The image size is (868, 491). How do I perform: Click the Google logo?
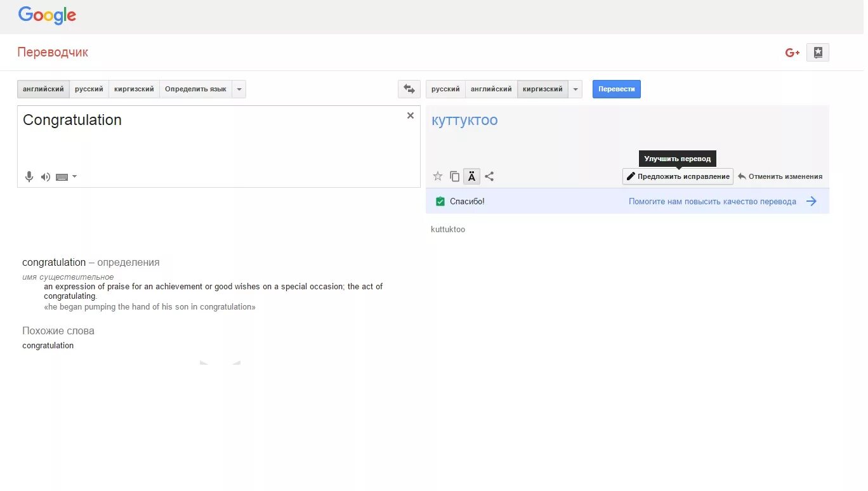47,15
